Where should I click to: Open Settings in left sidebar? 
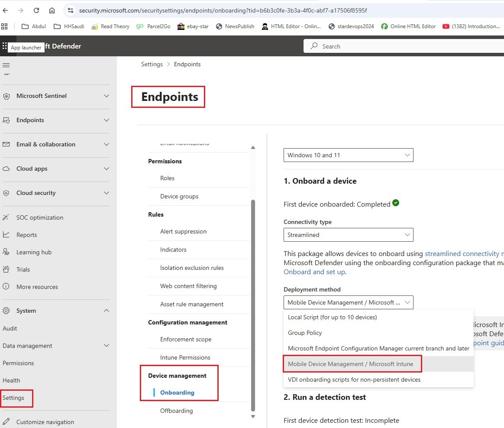click(13, 398)
